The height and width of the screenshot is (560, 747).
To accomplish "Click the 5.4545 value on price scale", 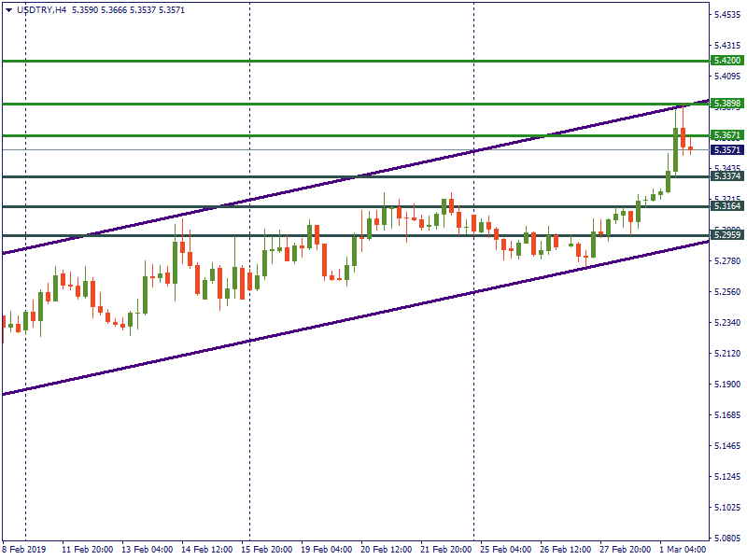I will pos(727,15).
